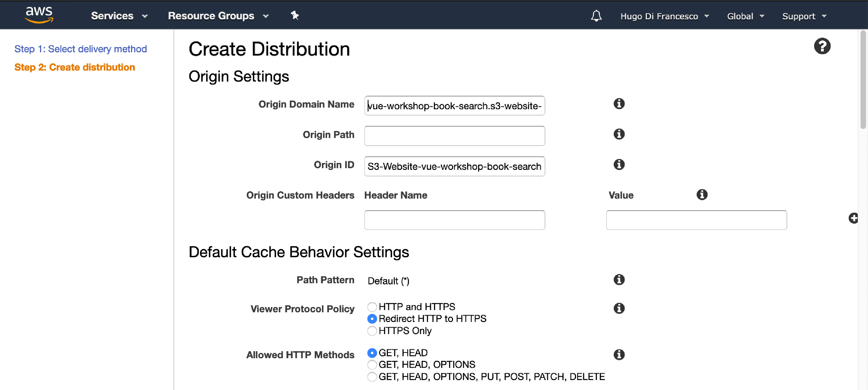Show info for Viewer Protocol Policy
Viewport: 868px width, 390px height.
click(619, 308)
